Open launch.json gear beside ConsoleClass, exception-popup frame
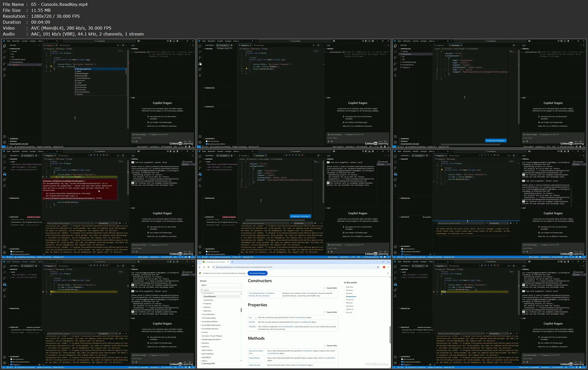The image size is (588, 370). click(x=36, y=156)
